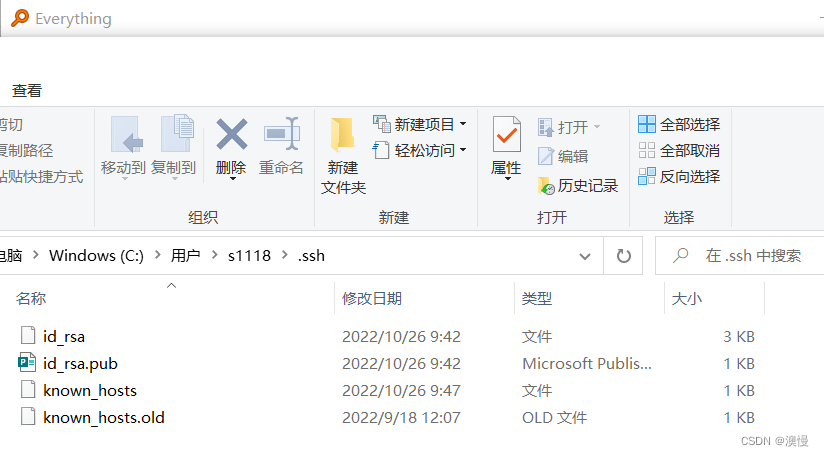This screenshot has height=456, width=824.
Task: Click the .ssh breadcrumb segment
Action: (311, 256)
